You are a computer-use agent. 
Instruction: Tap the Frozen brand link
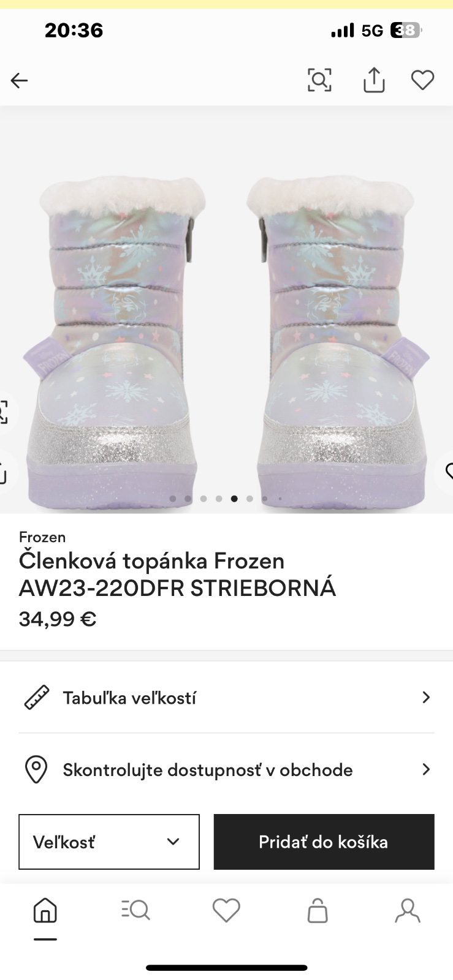tap(42, 537)
